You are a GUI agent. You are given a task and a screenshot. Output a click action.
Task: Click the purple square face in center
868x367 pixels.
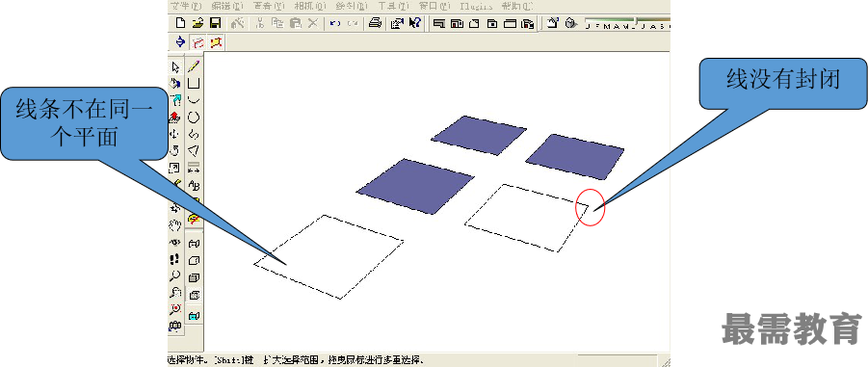click(x=415, y=186)
